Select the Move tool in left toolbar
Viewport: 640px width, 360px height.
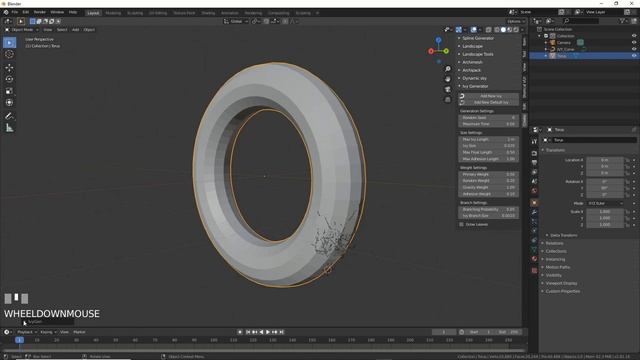[x=9, y=68]
